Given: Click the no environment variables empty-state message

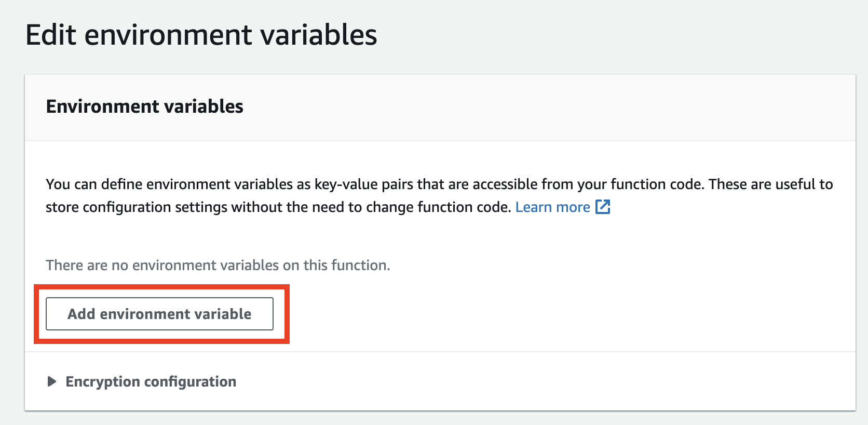Looking at the screenshot, I should click(x=218, y=265).
